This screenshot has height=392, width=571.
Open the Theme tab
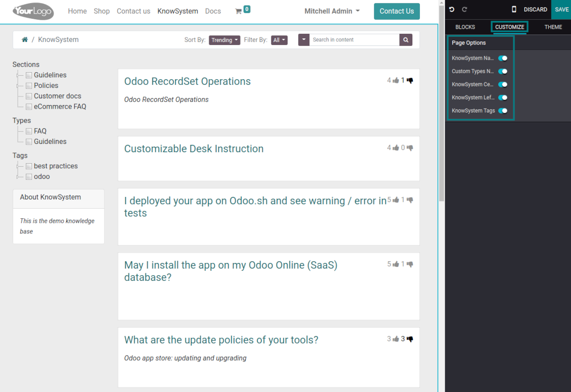pos(553,27)
